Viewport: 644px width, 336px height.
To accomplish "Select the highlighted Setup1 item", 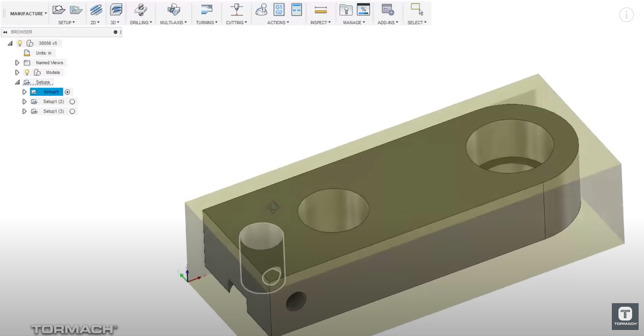I will [47, 92].
